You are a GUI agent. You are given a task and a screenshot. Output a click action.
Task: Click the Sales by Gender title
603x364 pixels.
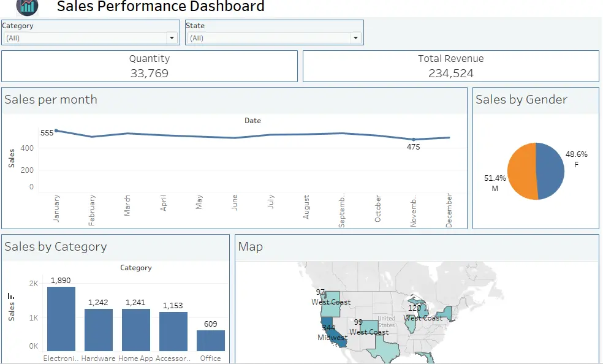pyautogui.click(x=521, y=100)
